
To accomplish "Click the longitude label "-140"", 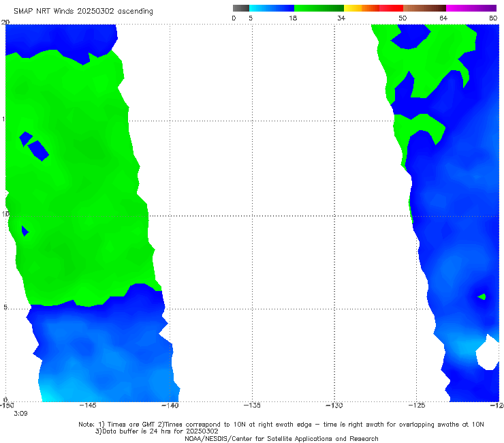I will tap(170, 406).
